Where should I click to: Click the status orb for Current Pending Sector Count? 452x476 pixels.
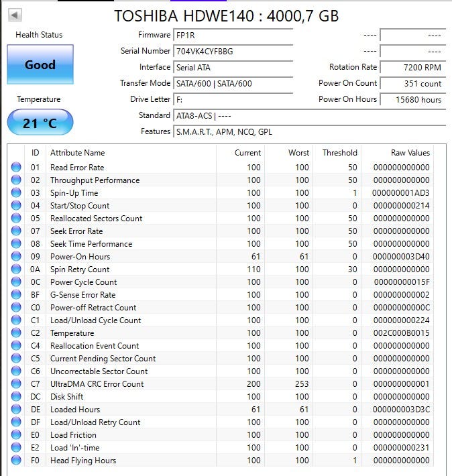tap(16, 358)
